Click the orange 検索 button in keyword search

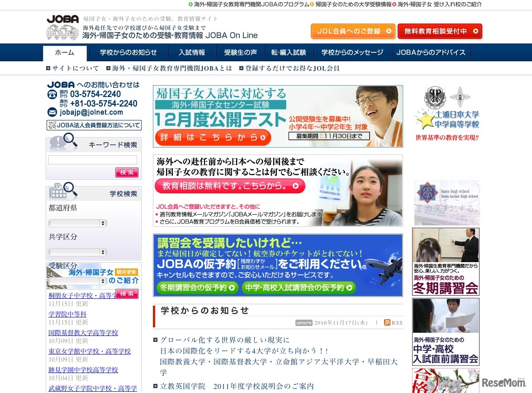pyautogui.click(x=127, y=173)
